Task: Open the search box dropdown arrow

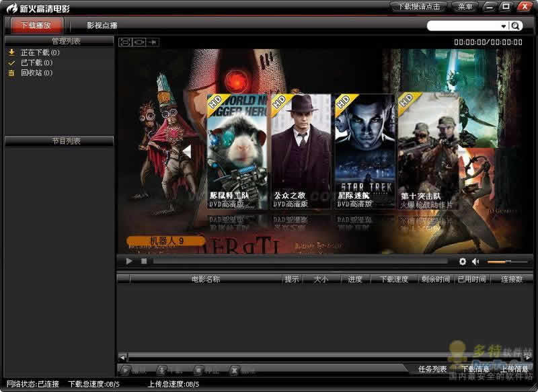Action: coord(503,26)
